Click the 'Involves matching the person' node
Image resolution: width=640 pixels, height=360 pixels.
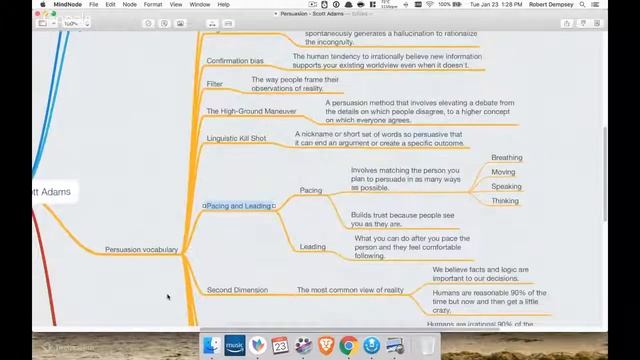406,179
